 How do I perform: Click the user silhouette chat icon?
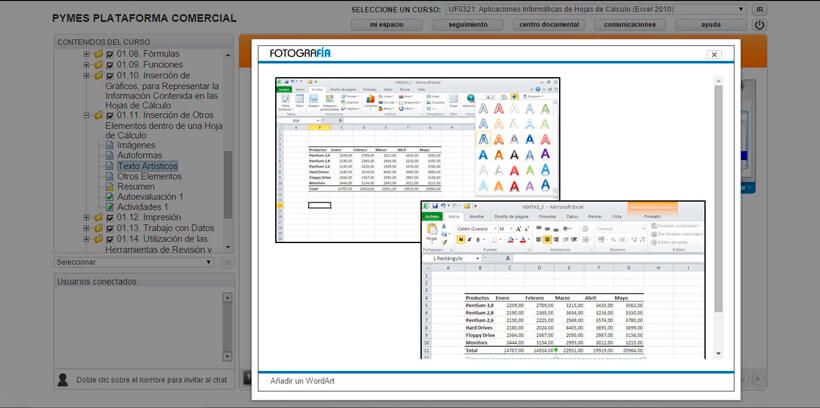(63, 380)
